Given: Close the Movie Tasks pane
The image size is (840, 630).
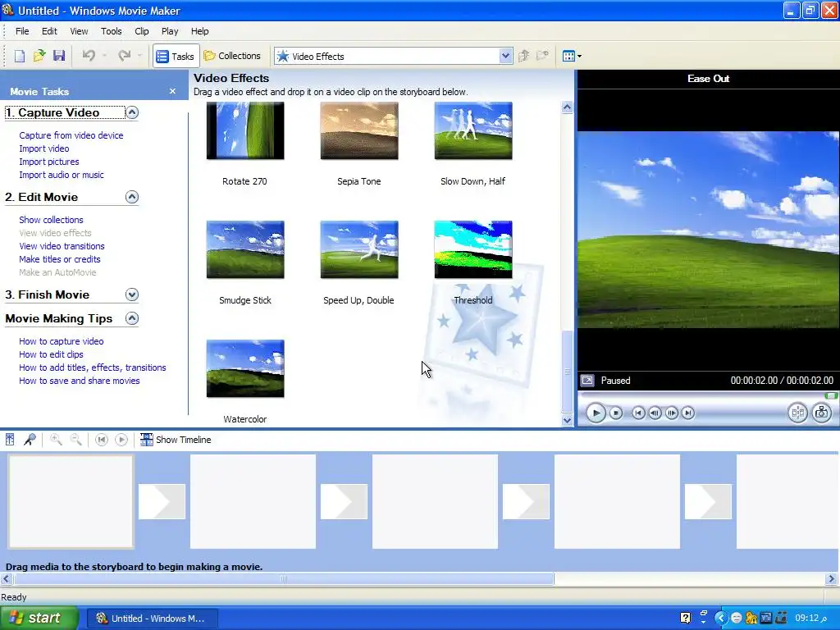Looking at the screenshot, I should point(172,91).
